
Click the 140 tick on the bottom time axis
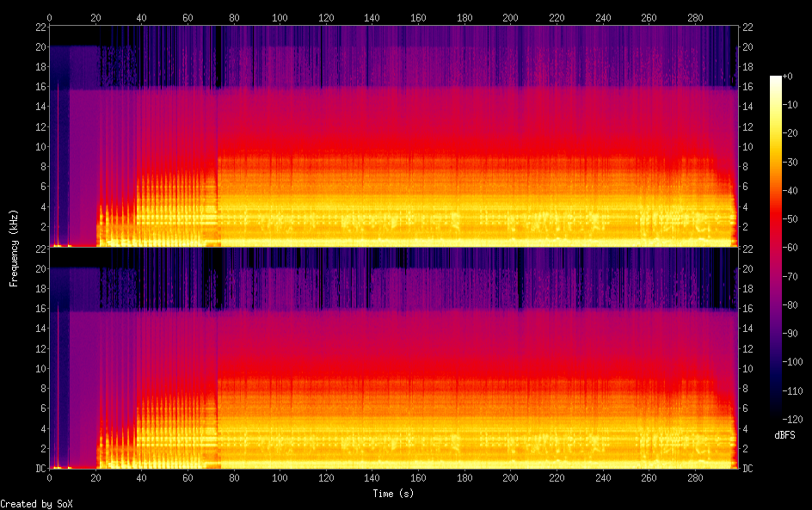pos(372,478)
